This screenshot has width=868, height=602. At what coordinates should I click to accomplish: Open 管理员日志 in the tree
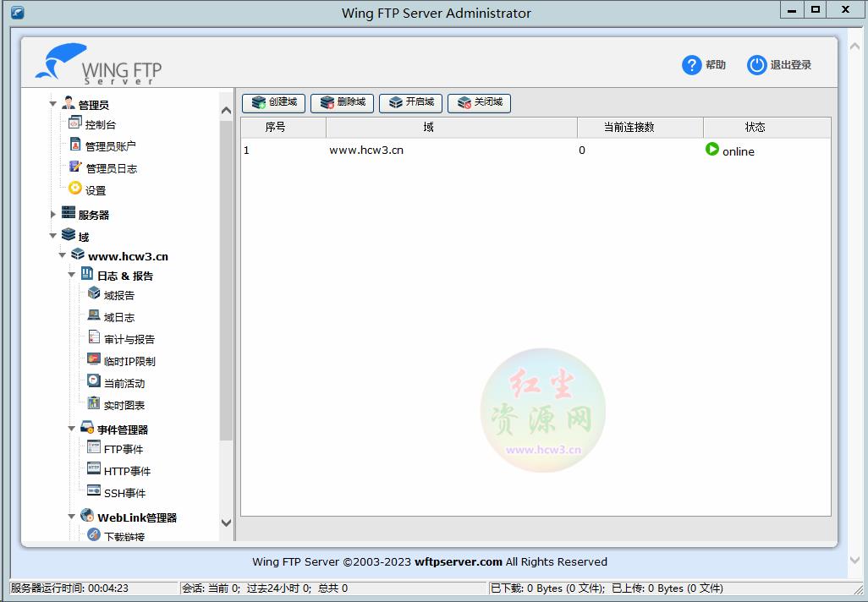(111, 168)
